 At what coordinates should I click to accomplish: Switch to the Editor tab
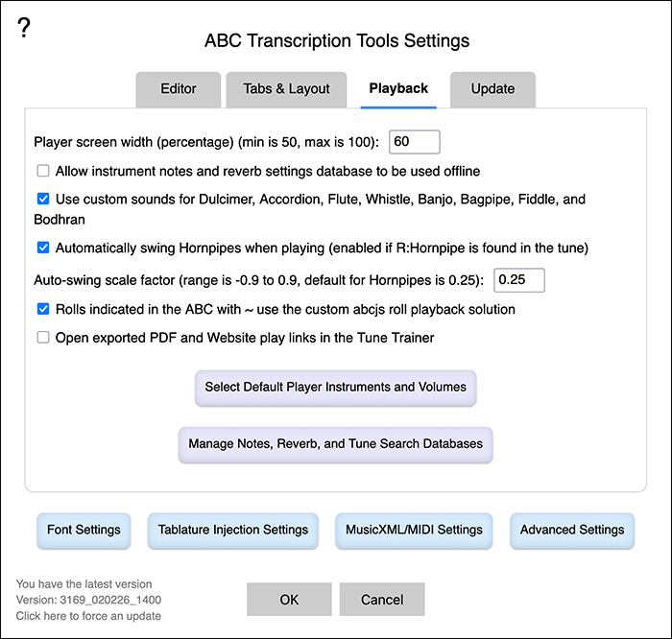pyautogui.click(x=179, y=89)
